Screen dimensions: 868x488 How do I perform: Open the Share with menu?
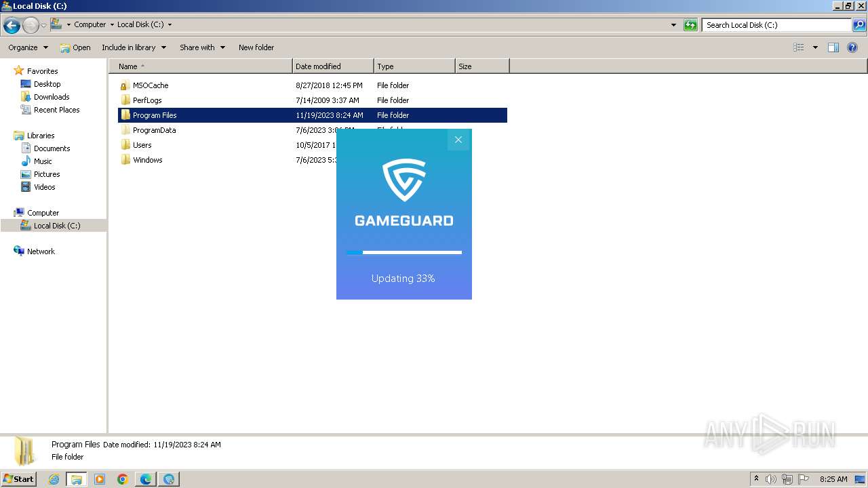tap(202, 47)
